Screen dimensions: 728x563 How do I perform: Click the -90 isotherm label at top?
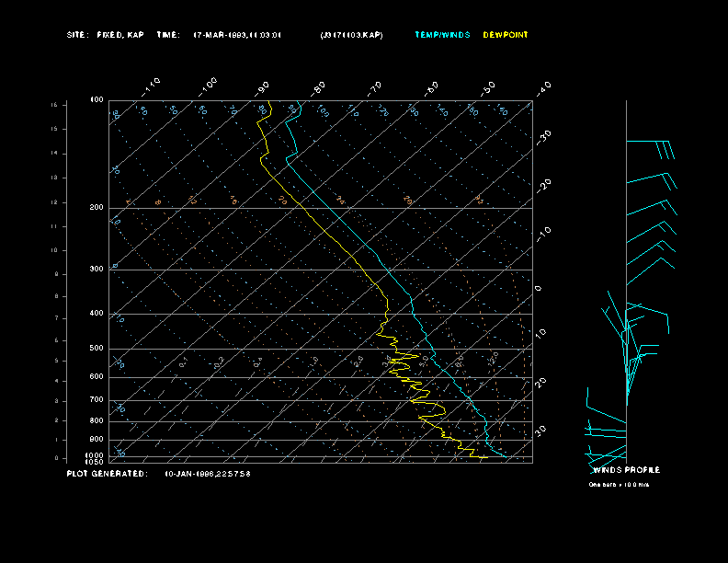[x=262, y=88]
